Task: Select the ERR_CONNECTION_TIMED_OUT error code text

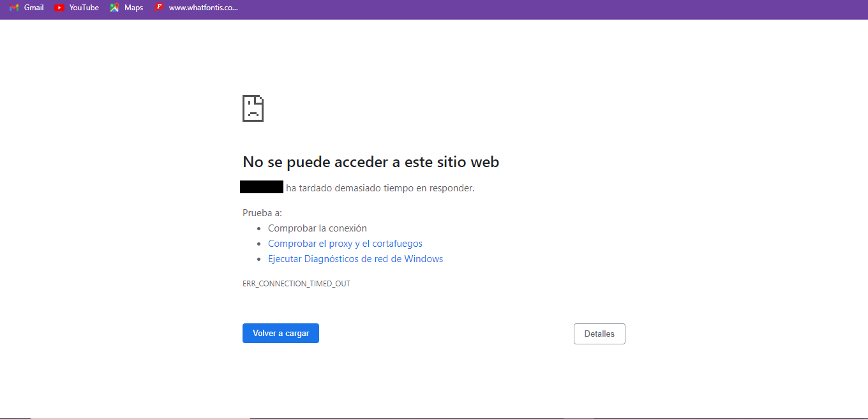Action: point(296,284)
